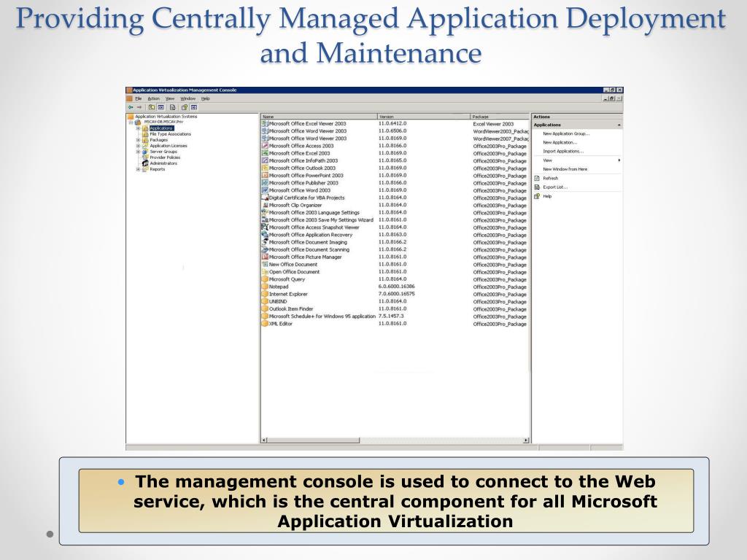Open the Action menu
The image size is (747, 560).
click(x=153, y=98)
